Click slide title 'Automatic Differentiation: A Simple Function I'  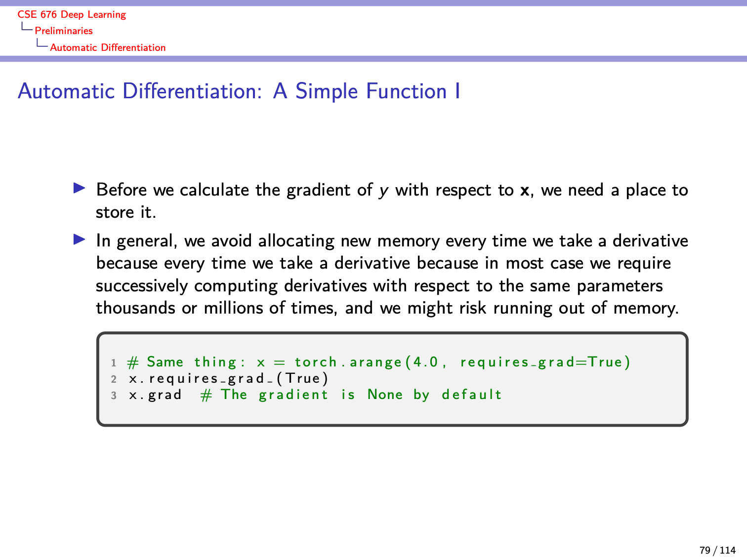[239, 91]
